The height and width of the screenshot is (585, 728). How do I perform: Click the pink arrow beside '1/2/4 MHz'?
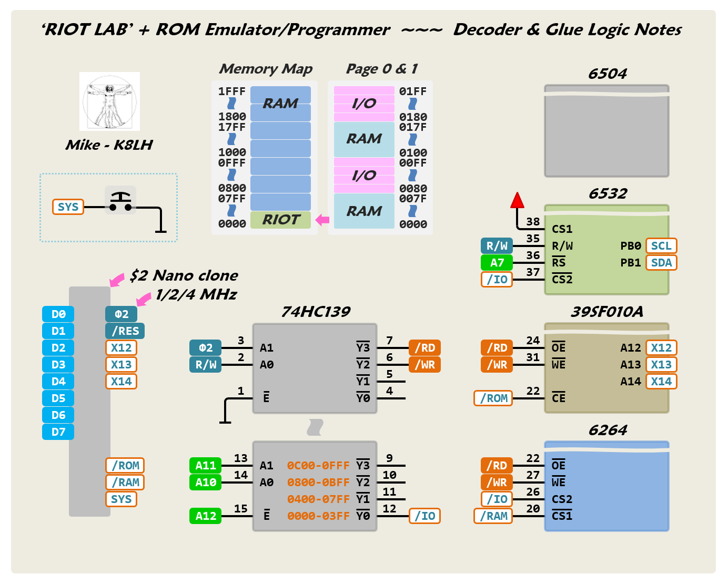tap(144, 299)
